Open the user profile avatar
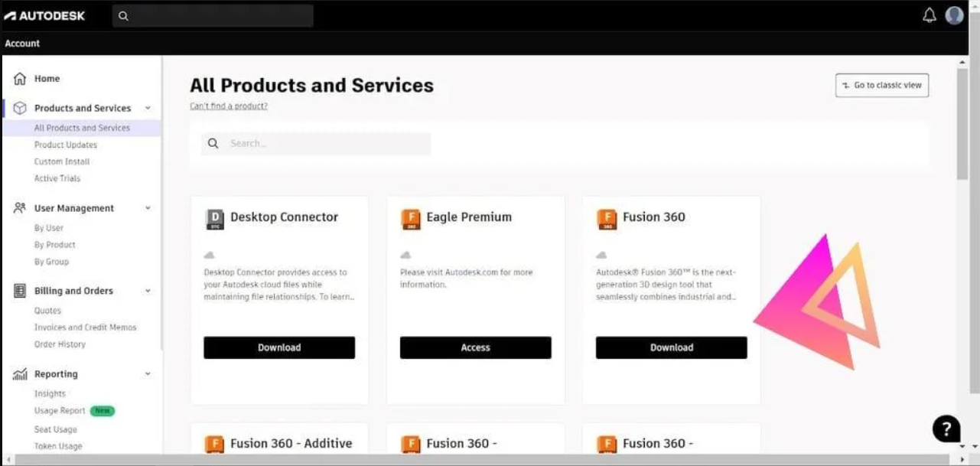The image size is (980, 466). (954, 15)
